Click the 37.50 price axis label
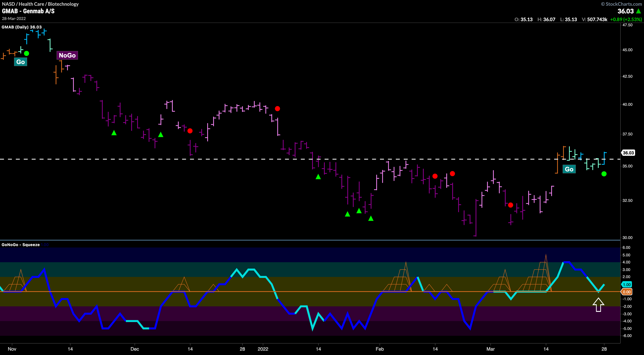This screenshot has width=644, height=355. (628, 134)
